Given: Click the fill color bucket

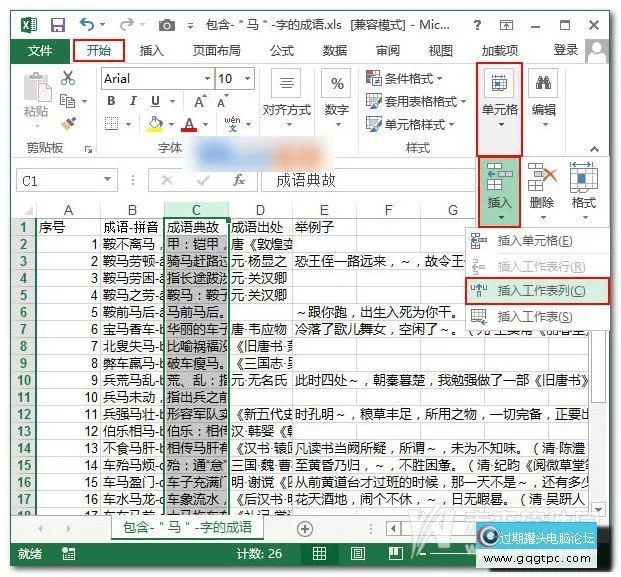Looking at the screenshot, I should point(155,124).
